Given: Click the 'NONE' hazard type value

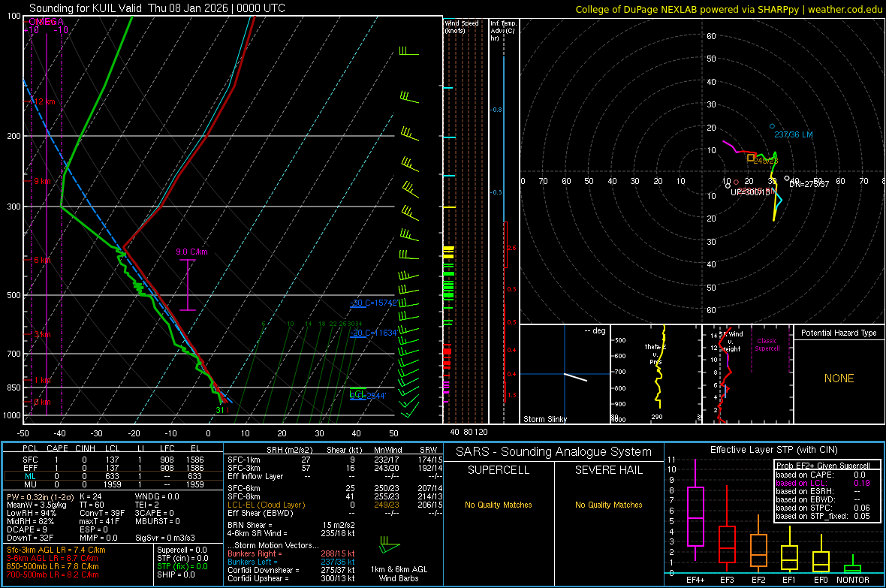Looking at the screenshot, I should [x=839, y=378].
